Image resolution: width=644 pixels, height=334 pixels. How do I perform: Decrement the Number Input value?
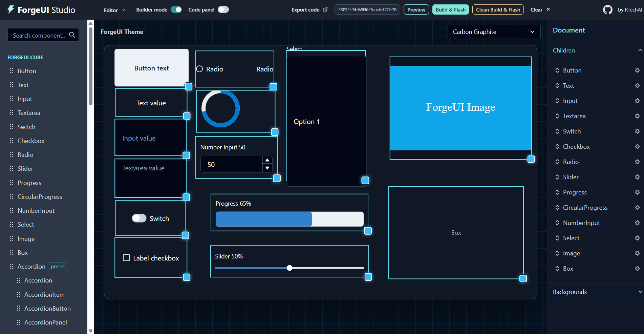267,168
